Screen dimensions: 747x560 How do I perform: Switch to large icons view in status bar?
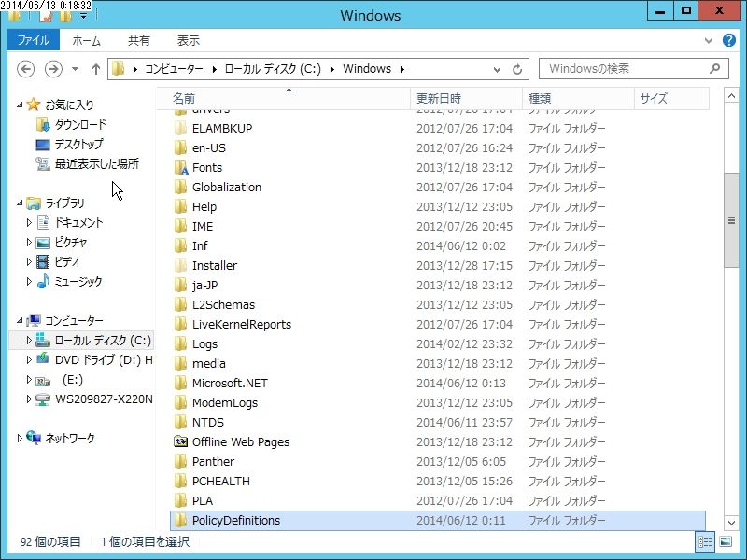tap(726, 541)
